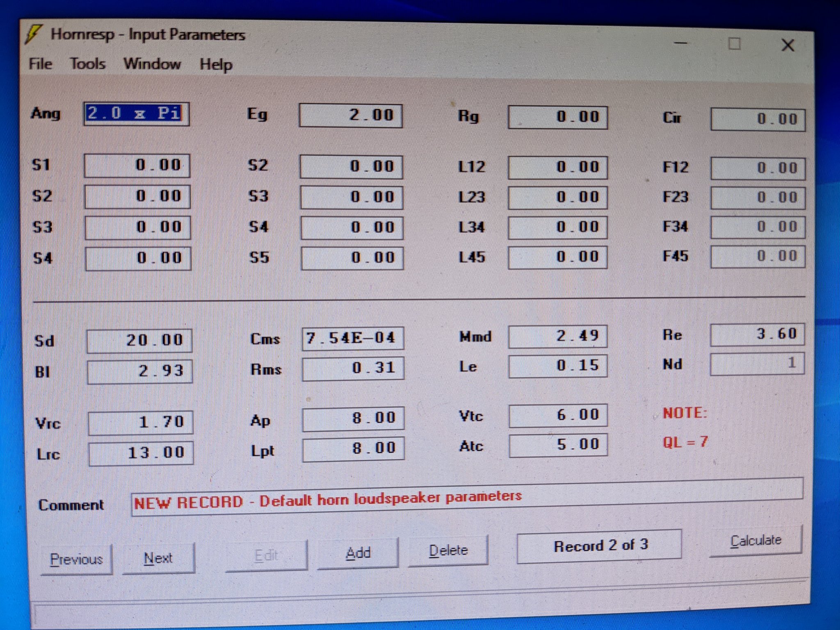
Task: Close the Hornresp window
Action: click(788, 45)
